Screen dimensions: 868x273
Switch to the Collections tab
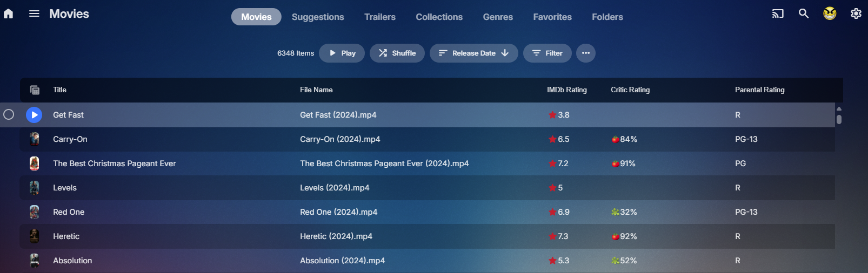[439, 17]
